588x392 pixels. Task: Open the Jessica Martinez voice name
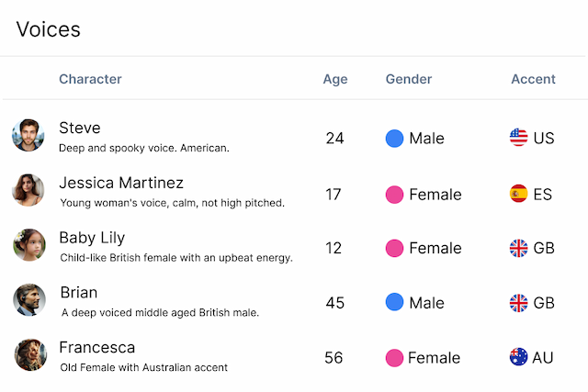(x=121, y=183)
